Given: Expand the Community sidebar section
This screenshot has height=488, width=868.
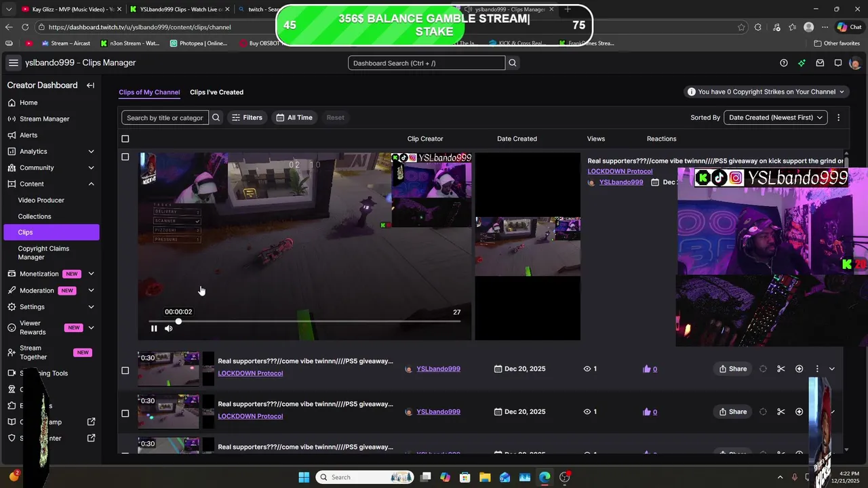Looking at the screenshot, I should pos(91,167).
